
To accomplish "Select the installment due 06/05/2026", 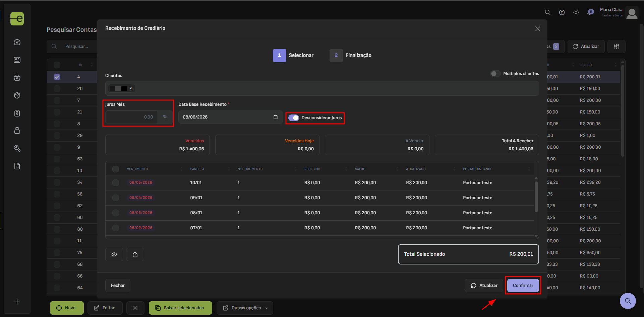I will pyautogui.click(x=116, y=183).
